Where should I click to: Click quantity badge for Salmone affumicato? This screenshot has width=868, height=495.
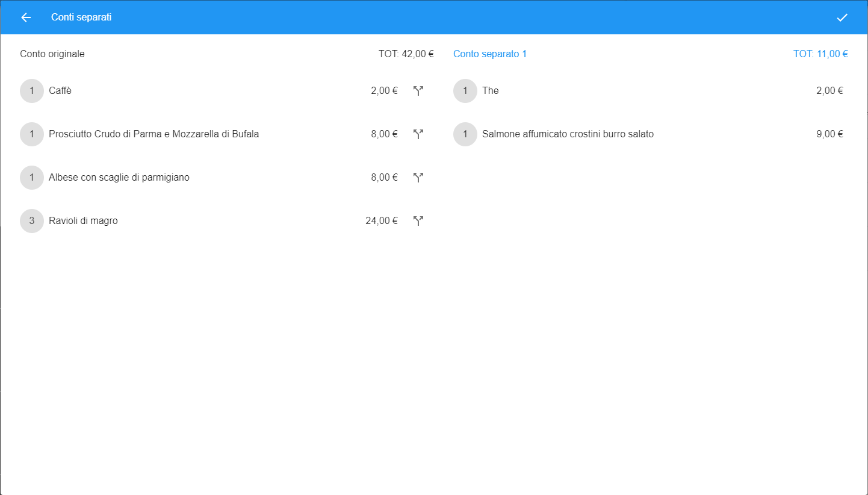pos(465,134)
